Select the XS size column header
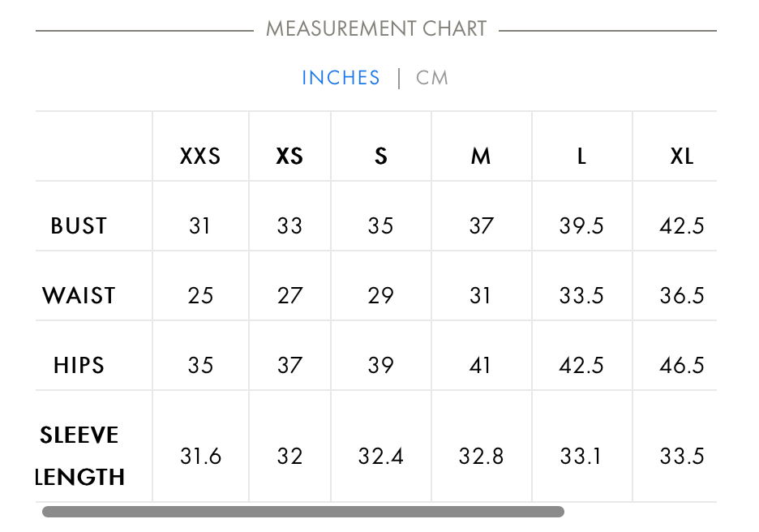 coord(289,156)
